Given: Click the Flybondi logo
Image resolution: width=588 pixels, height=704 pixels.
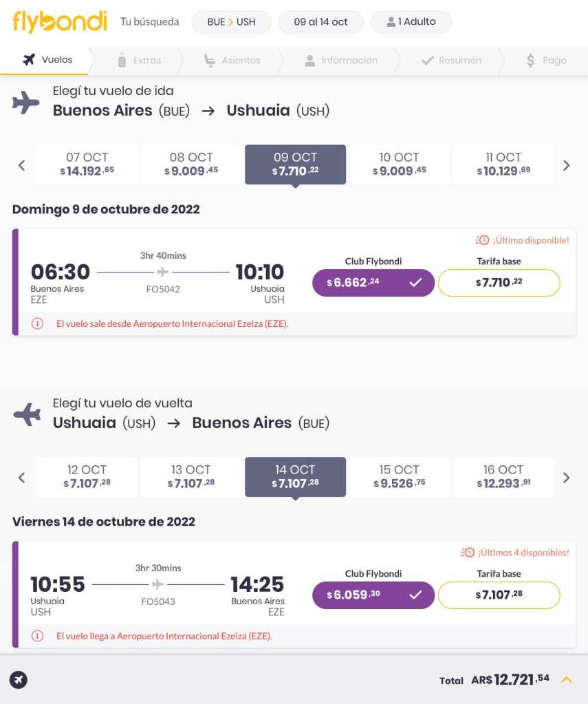Looking at the screenshot, I should tap(60, 22).
